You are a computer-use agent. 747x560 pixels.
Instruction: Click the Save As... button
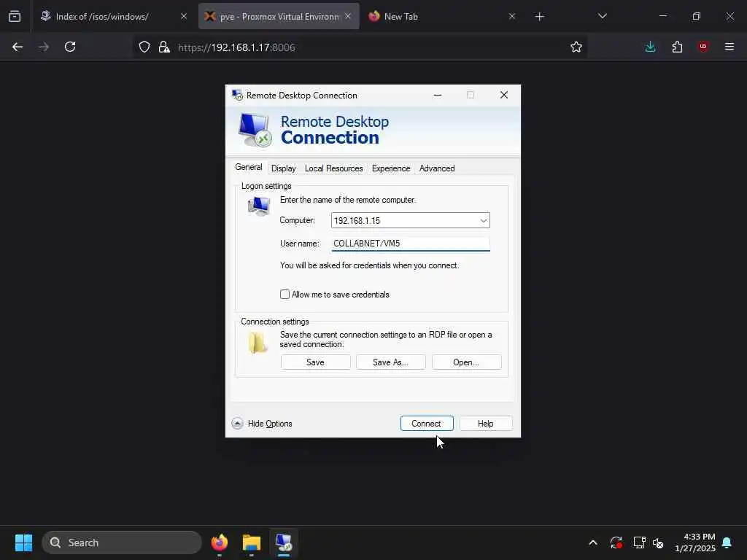pyautogui.click(x=391, y=362)
